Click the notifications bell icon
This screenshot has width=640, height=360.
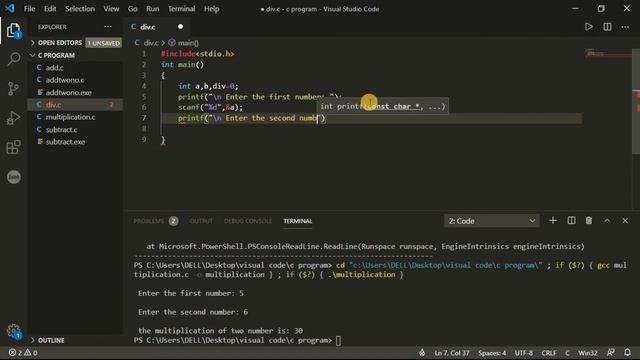[627, 353]
